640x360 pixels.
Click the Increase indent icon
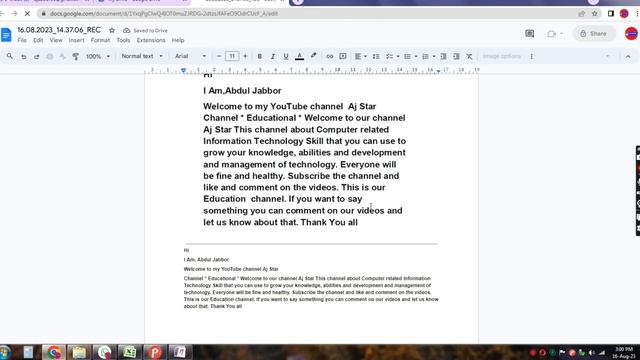point(456,56)
